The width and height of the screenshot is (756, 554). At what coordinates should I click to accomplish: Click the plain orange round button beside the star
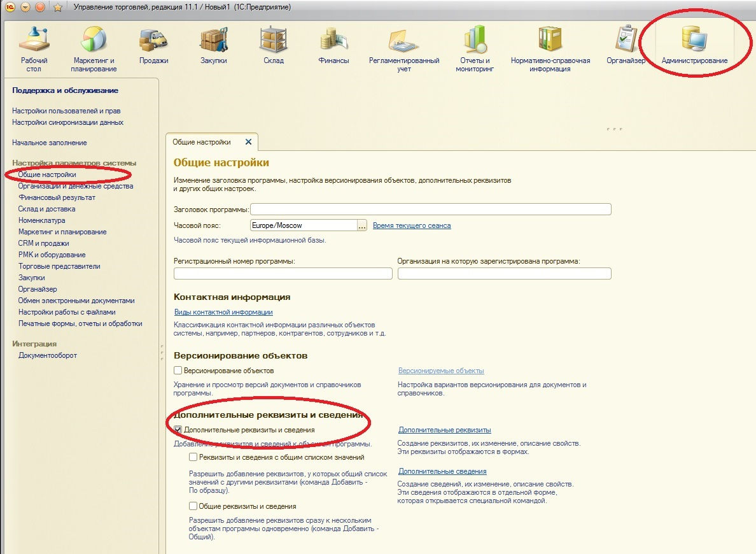(x=41, y=7)
